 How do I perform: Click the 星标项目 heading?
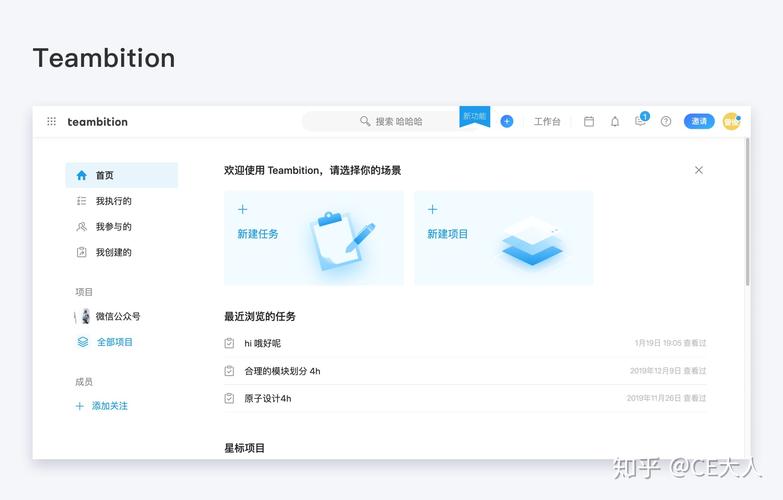(x=244, y=448)
